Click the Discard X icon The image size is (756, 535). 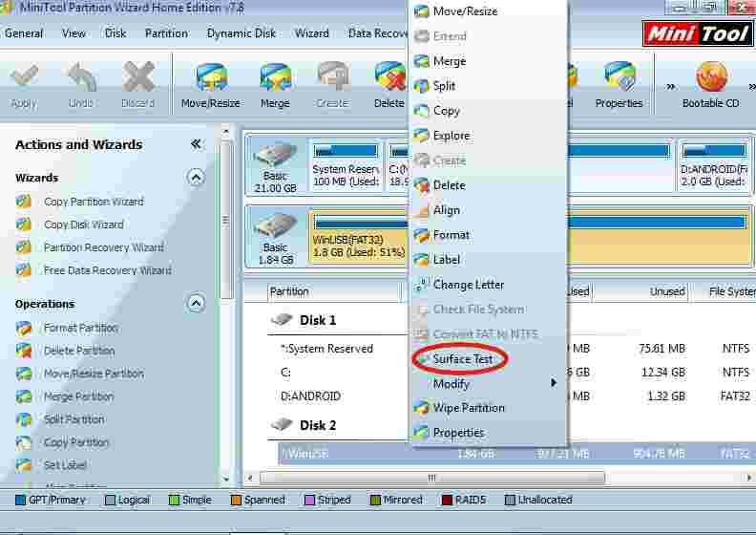pyautogui.click(x=138, y=77)
